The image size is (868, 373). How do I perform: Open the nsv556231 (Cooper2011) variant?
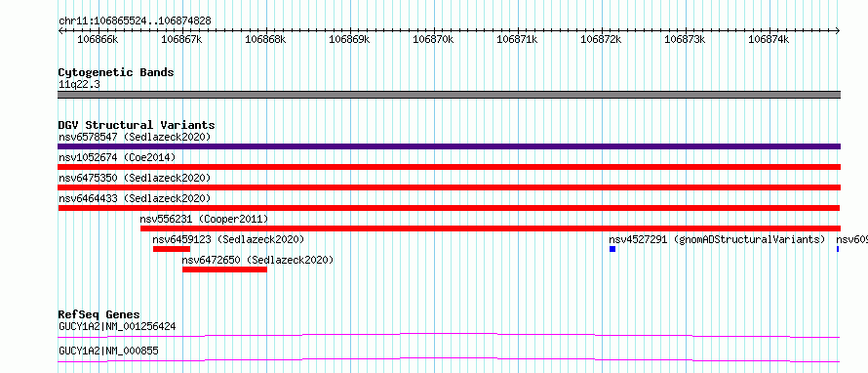204,219
